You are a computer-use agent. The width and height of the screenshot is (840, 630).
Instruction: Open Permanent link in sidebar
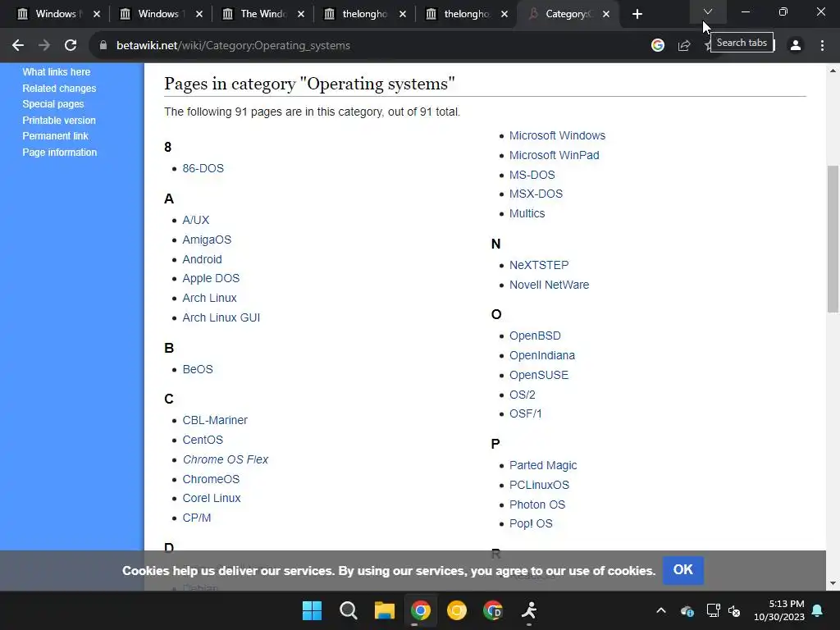(x=55, y=136)
